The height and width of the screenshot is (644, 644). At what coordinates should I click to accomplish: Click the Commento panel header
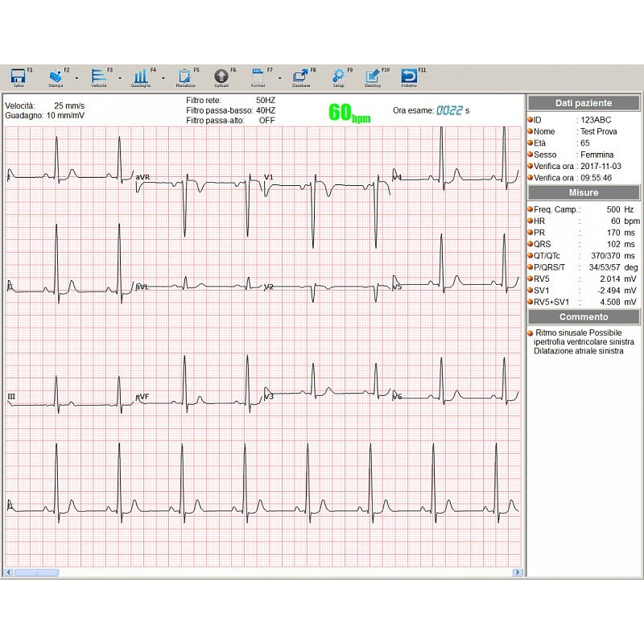(583, 317)
